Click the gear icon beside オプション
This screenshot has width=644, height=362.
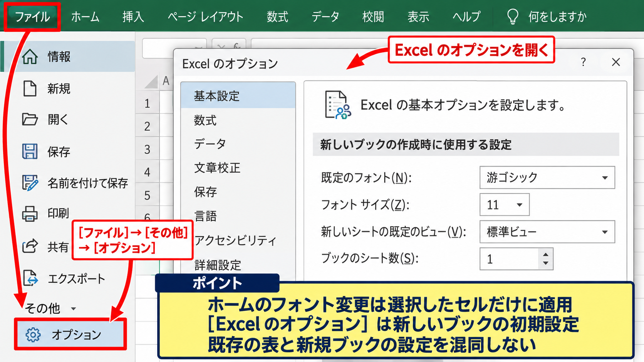click(x=33, y=335)
